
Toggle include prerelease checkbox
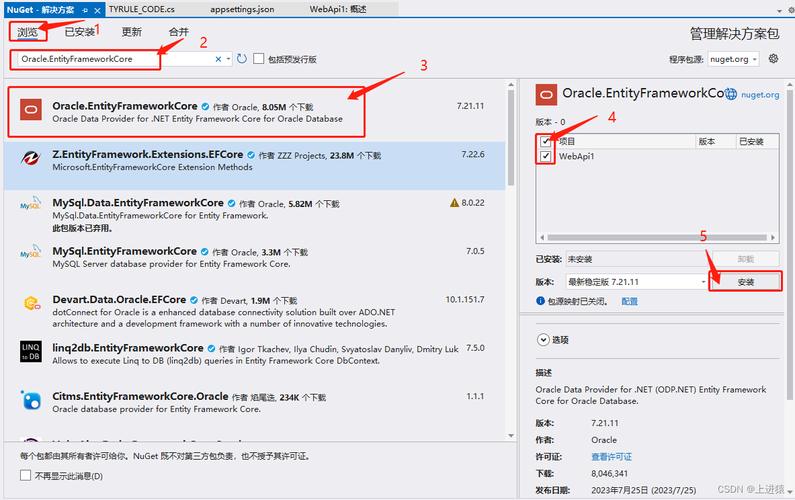point(259,59)
